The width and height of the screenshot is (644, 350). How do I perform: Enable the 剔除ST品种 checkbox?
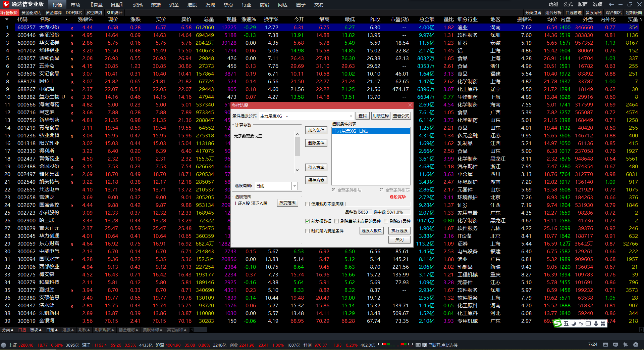[386, 221]
